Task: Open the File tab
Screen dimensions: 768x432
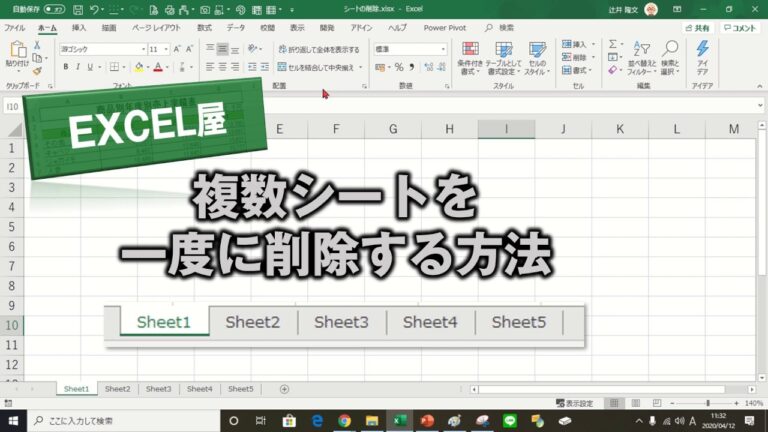Action: [15, 28]
